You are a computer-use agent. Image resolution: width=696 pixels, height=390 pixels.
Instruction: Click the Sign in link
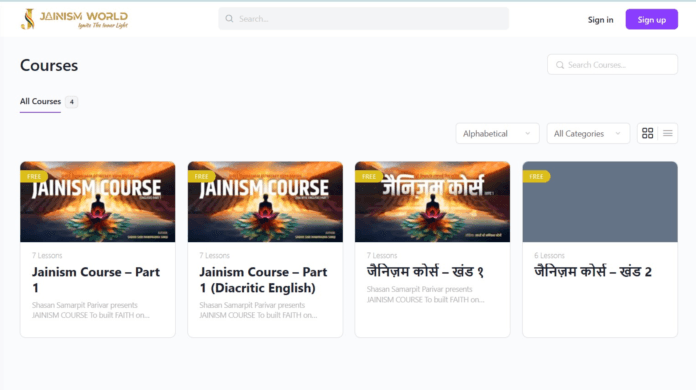(x=601, y=20)
